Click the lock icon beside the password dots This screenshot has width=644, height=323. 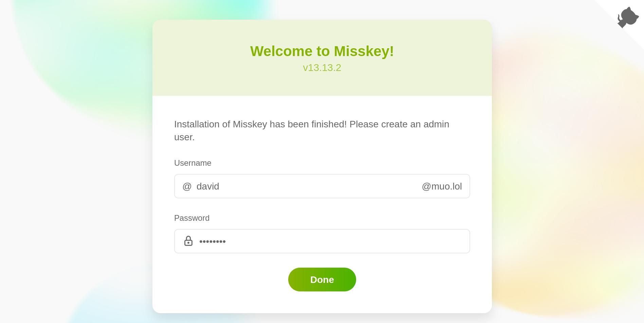[188, 241]
